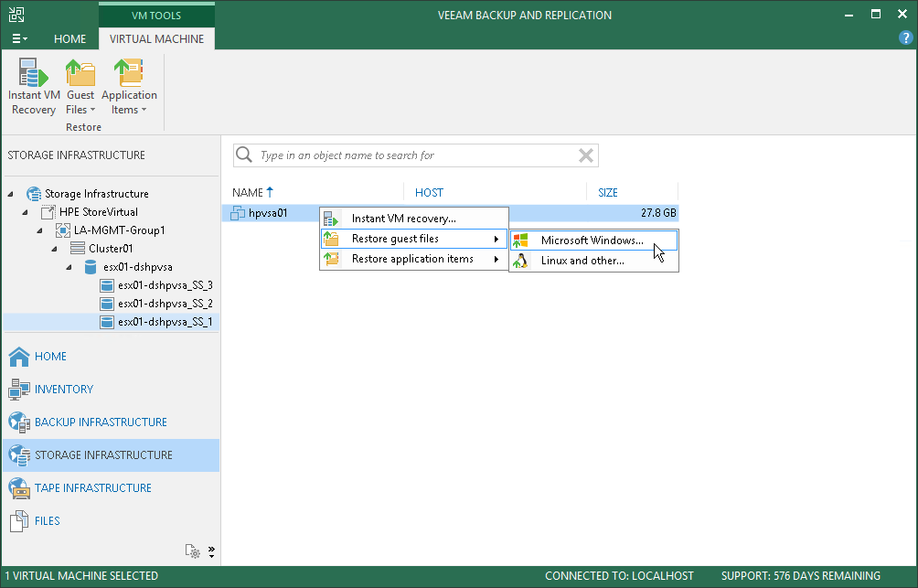The image size is (918, 588).
Task: Click the HPE StoreVirtual storage icon
Action: 48,212
